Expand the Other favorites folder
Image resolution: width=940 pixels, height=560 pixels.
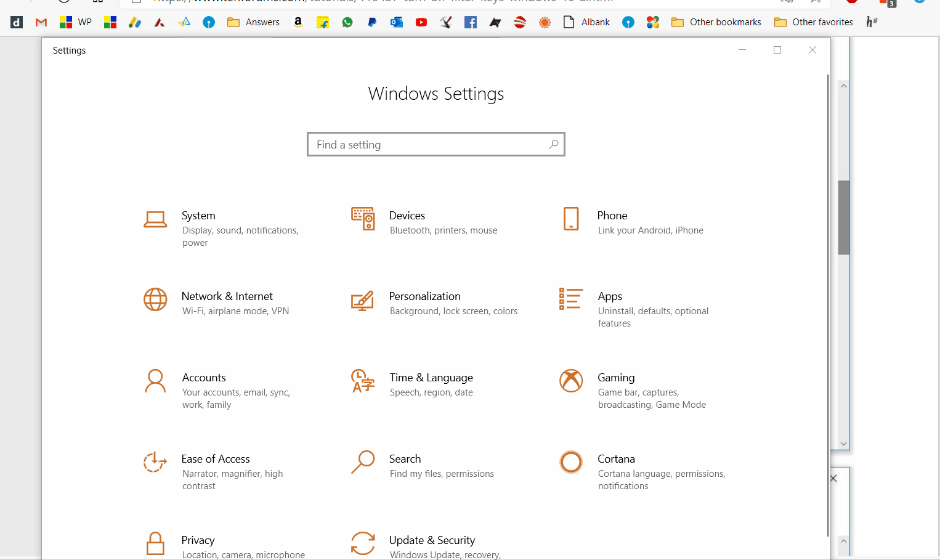click(814, 22)
